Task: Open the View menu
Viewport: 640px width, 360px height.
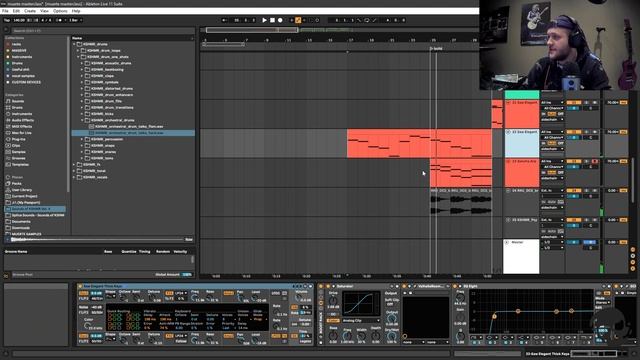Action: [44, 11]
